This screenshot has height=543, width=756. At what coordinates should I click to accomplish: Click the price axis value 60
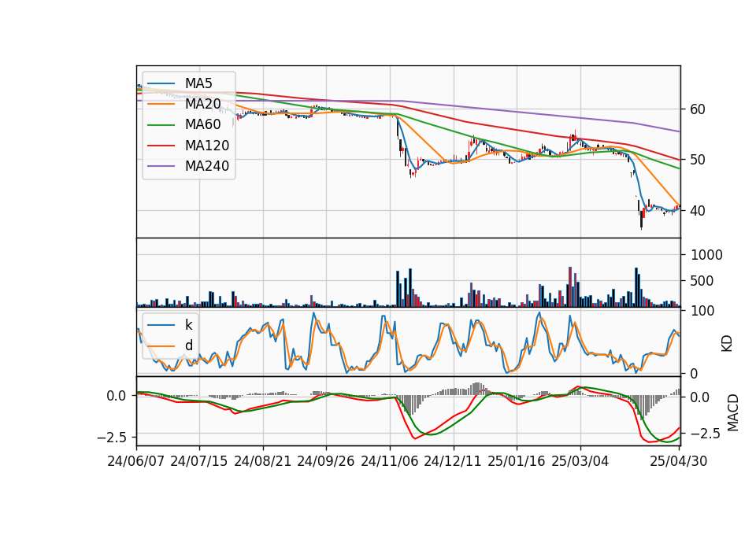tap(698, 109)
